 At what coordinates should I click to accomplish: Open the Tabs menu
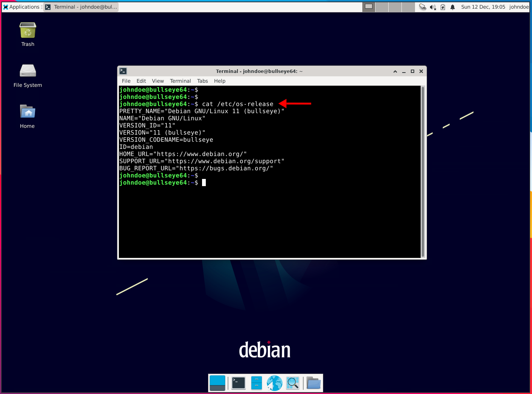202,81
